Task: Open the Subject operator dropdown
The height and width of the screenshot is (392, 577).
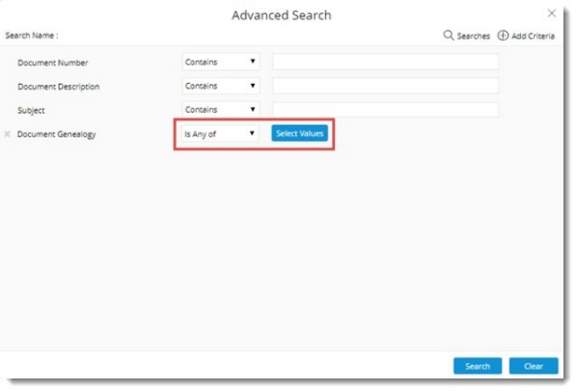Action: click(220, 110)
